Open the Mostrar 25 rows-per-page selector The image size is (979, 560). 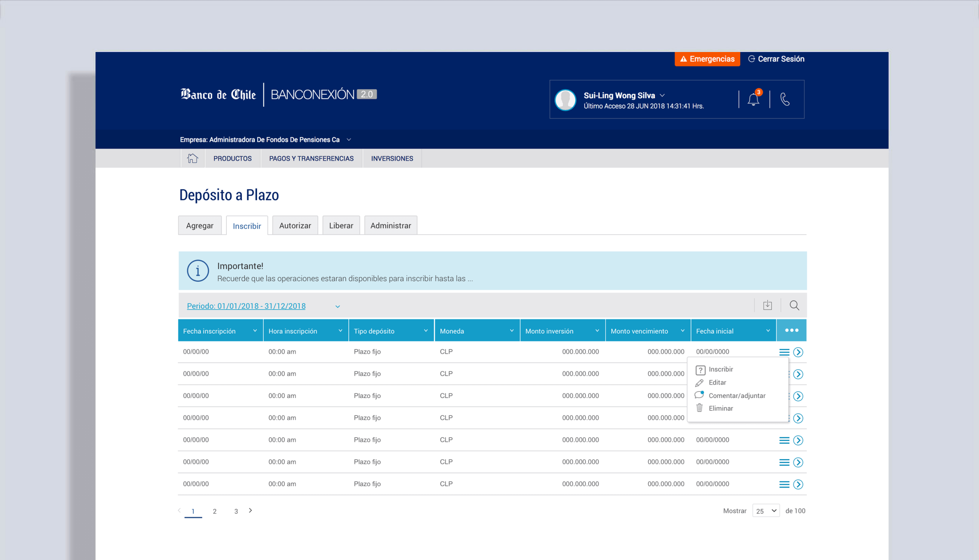(x=766, y=511)
